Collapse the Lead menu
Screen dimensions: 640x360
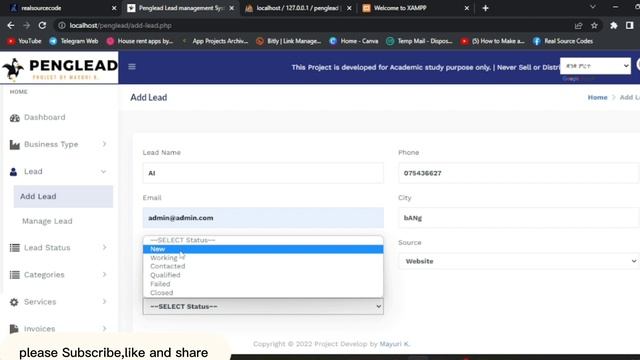[104, 171]
